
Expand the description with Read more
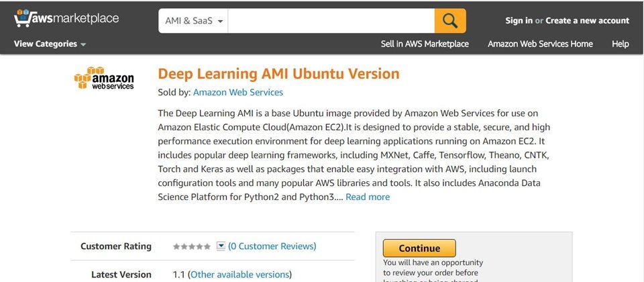coord(368,197)
